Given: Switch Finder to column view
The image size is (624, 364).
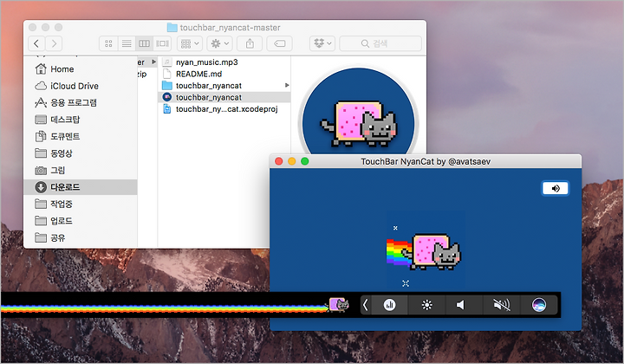Looking at the screenshot, I should (144, 43).
